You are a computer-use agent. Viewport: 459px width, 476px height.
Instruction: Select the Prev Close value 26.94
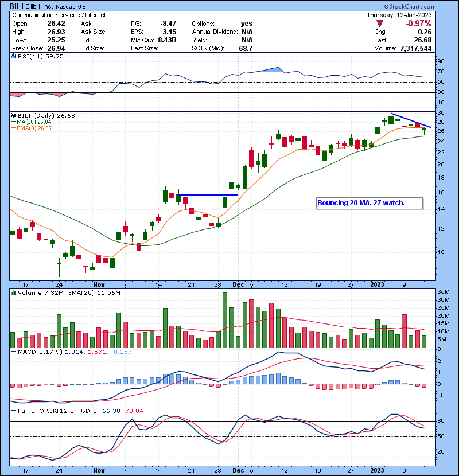56,48
